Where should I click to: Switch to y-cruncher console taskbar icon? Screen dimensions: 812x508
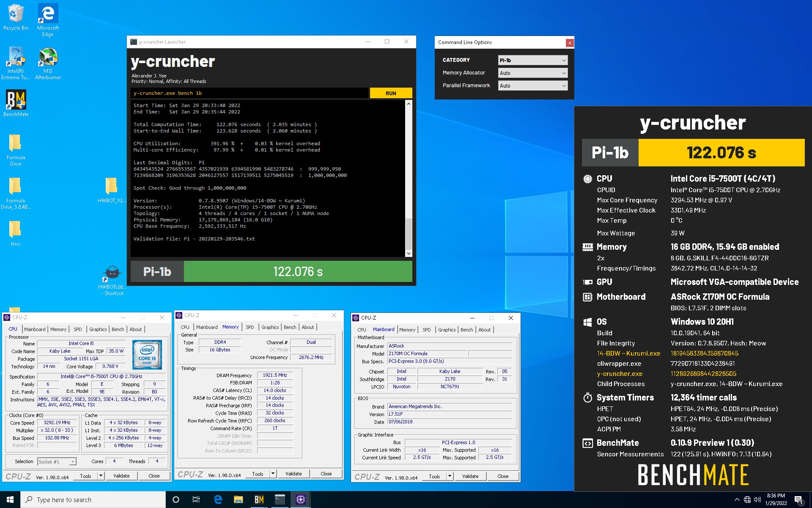point(280,500)
